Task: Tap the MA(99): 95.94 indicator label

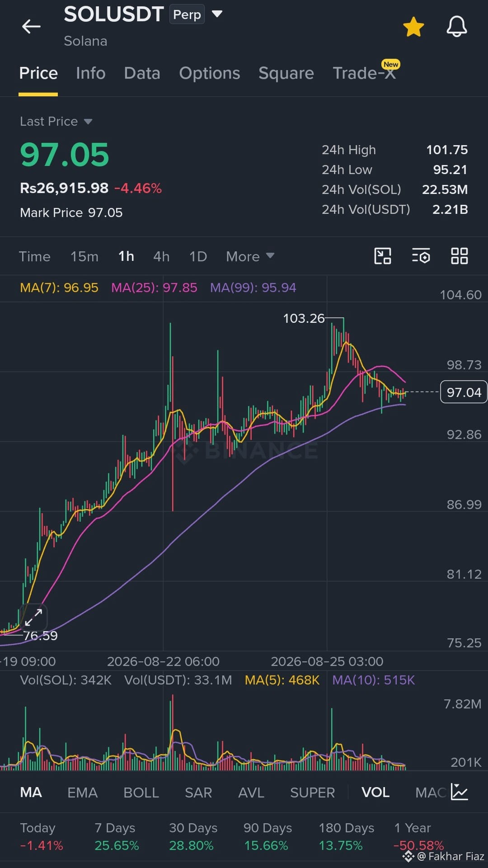Action: pos(253,288)
